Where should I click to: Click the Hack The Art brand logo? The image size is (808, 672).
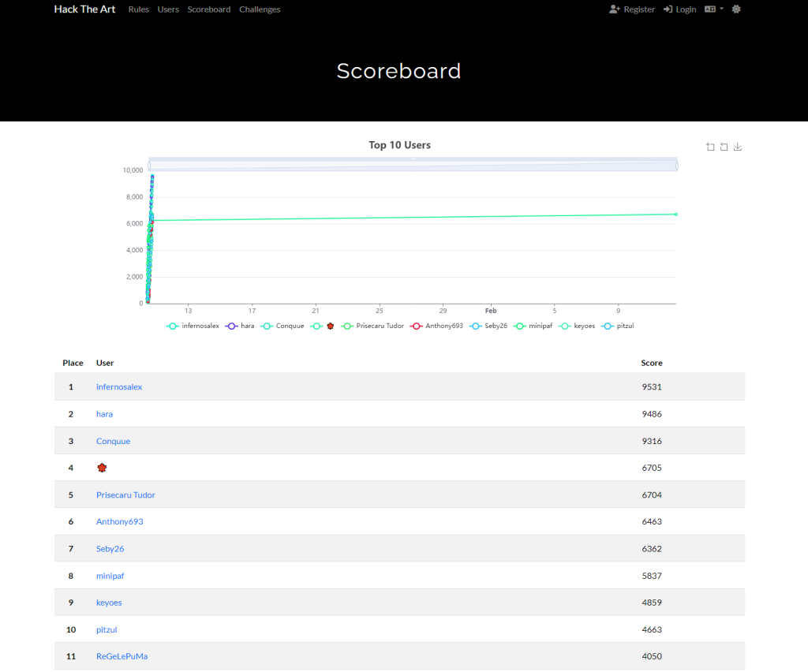(84, 9)
